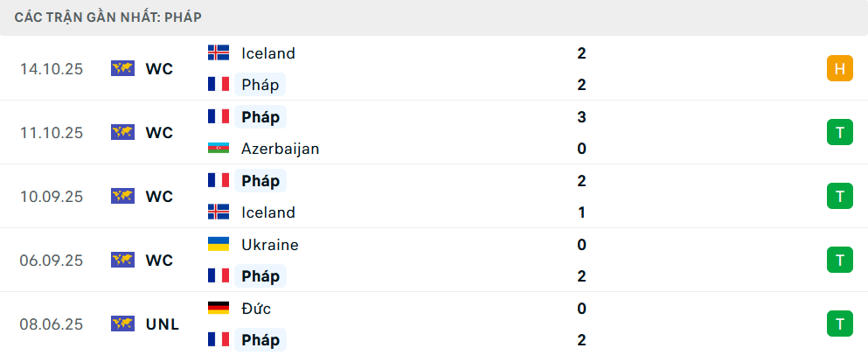The width and height of the screenshot is (868, 355).
Task: Click the green T badge for 11.10.25 match
Action: coord(839,133)
